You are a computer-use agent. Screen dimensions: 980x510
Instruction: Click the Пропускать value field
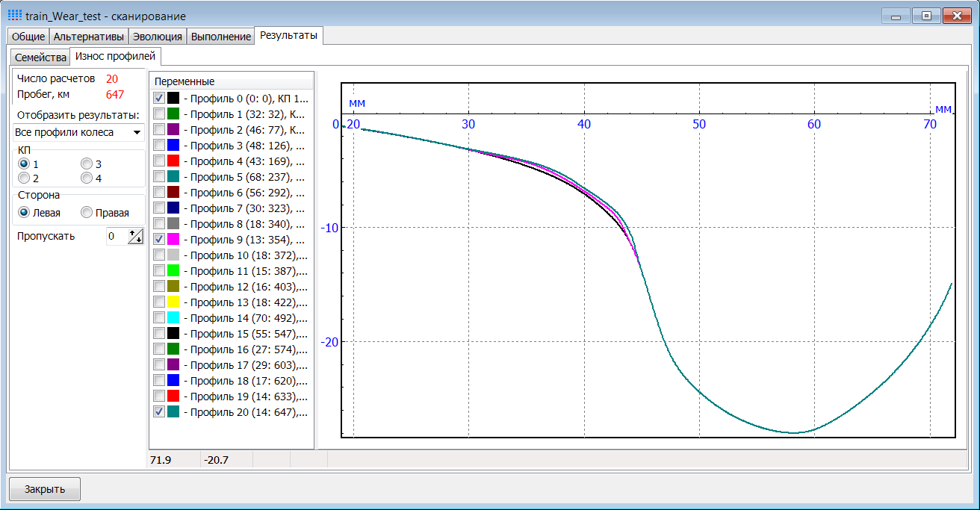click(x=116, y=237)
